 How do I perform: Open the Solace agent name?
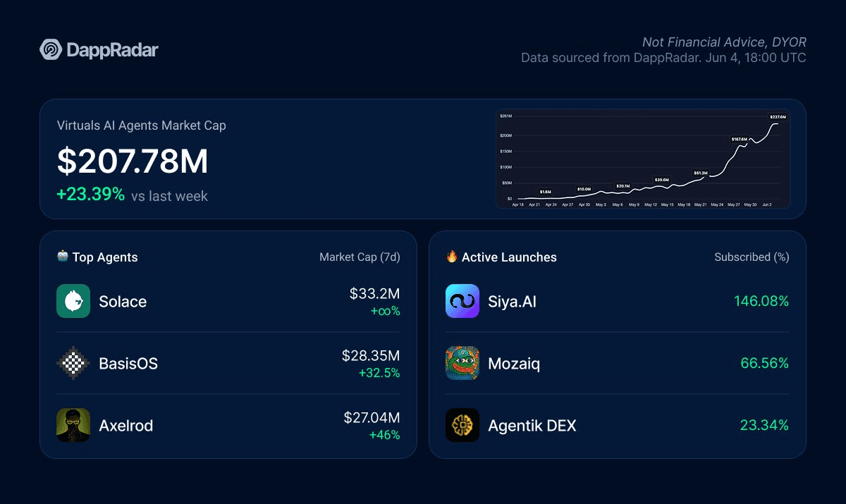[x=123, y=302]
